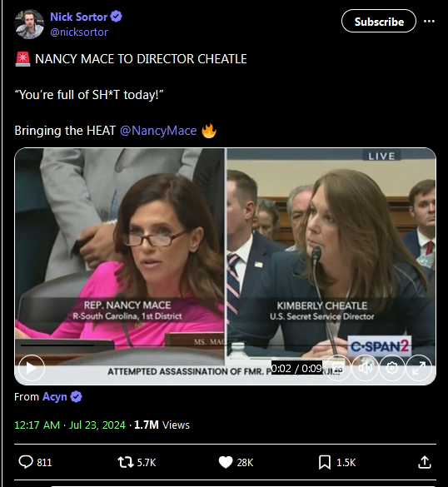Open Nick Sortor's profile picture

pos(29,24)
